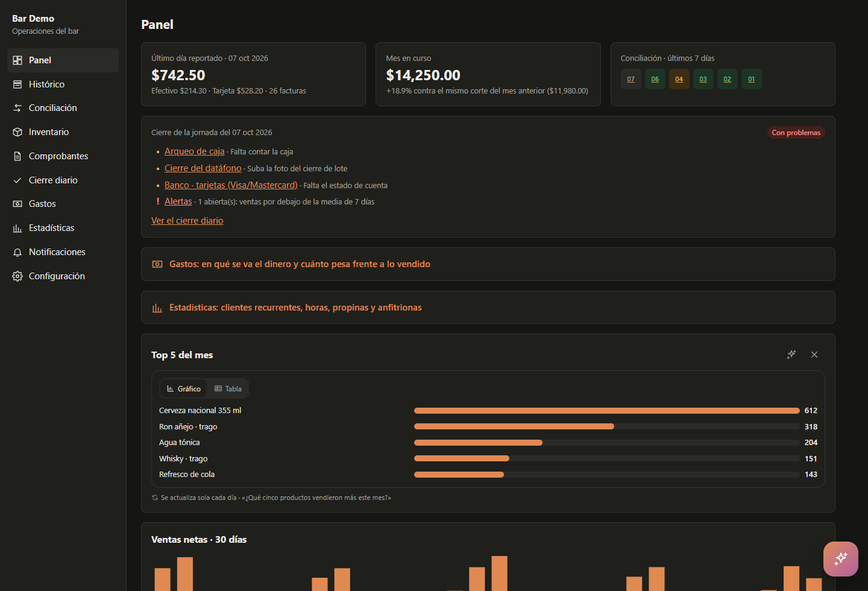Click the Bar Demo title
This screenshot has height=591, width=868.
coord(33,19)
